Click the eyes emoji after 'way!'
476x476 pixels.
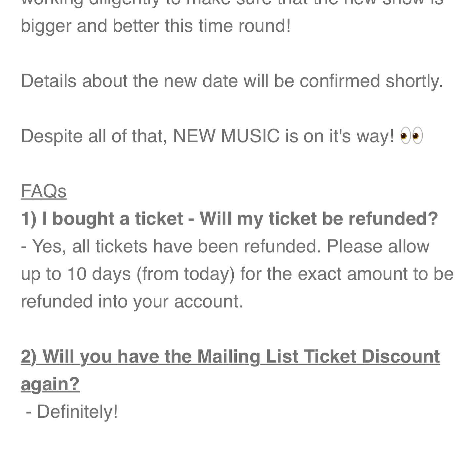(x=412, y=136)
